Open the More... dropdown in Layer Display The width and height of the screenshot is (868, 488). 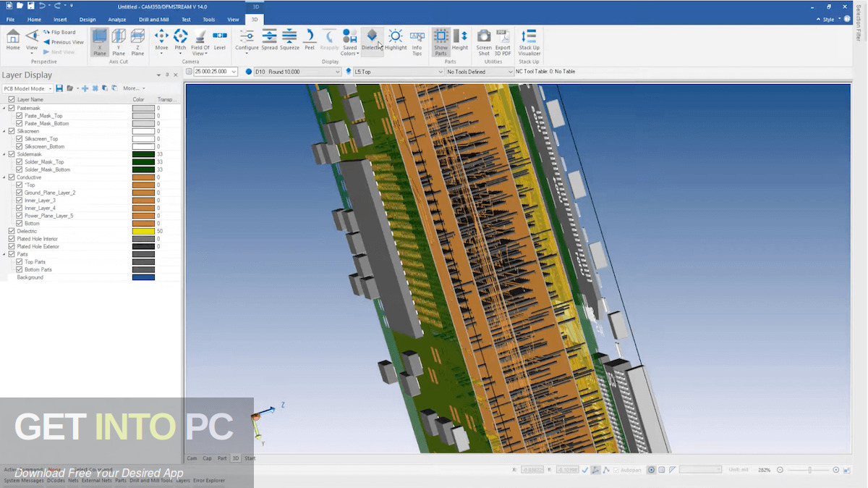click(134, 88)
